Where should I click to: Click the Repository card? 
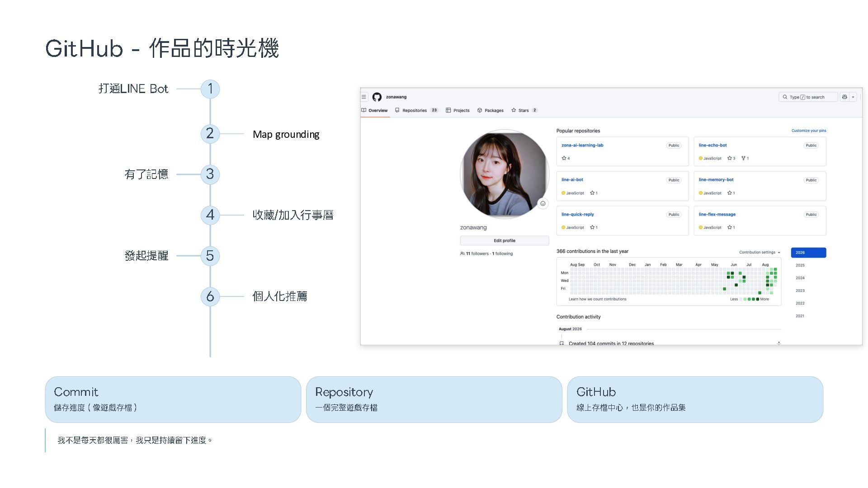(x=434, y=399)
